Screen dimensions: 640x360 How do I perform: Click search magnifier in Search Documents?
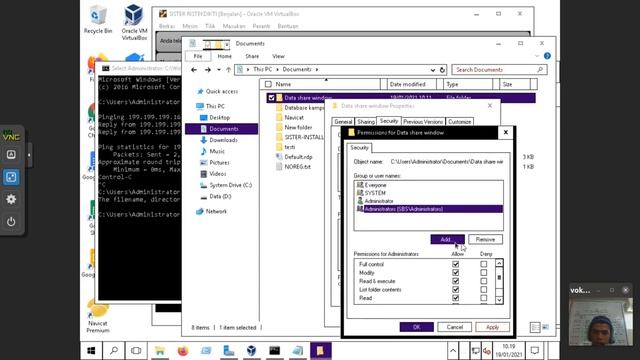[x=540, y=70]
